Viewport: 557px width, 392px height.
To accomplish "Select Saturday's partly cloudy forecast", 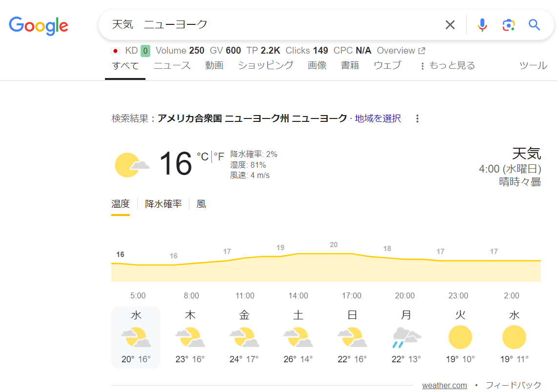I will [298, 337].
